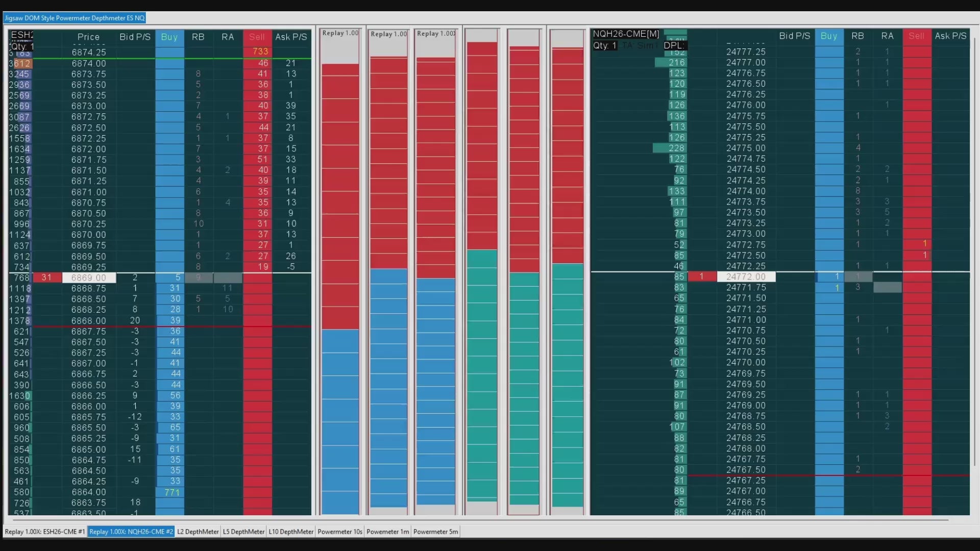Click NQ price 24775.00 row
This screenshot has width=980, height=551.
coord(746,148)
